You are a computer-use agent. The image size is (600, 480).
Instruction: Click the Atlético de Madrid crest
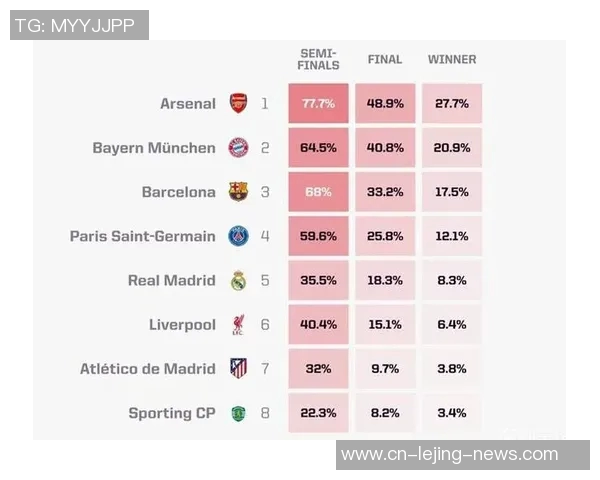[x=238, y=369]
